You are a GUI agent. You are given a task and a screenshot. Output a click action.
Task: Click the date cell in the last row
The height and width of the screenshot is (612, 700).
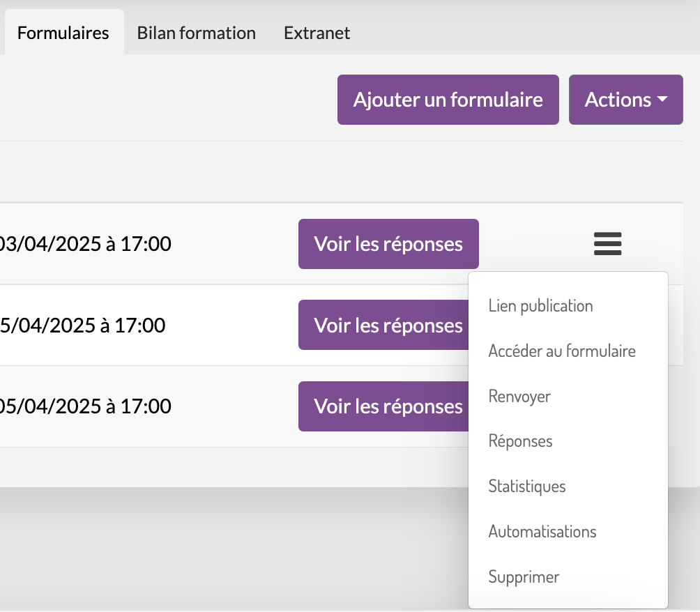pyautogui.click(x=86, y=406)
